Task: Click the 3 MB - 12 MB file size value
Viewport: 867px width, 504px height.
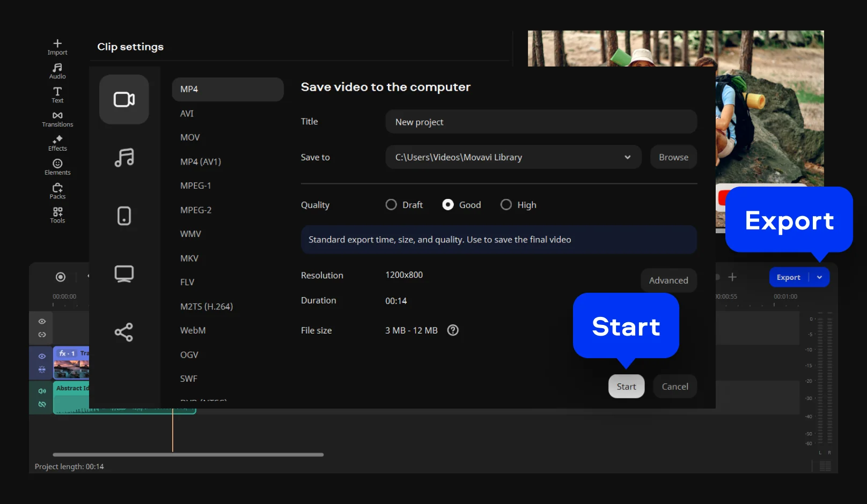Action: [x=412, y=330]
